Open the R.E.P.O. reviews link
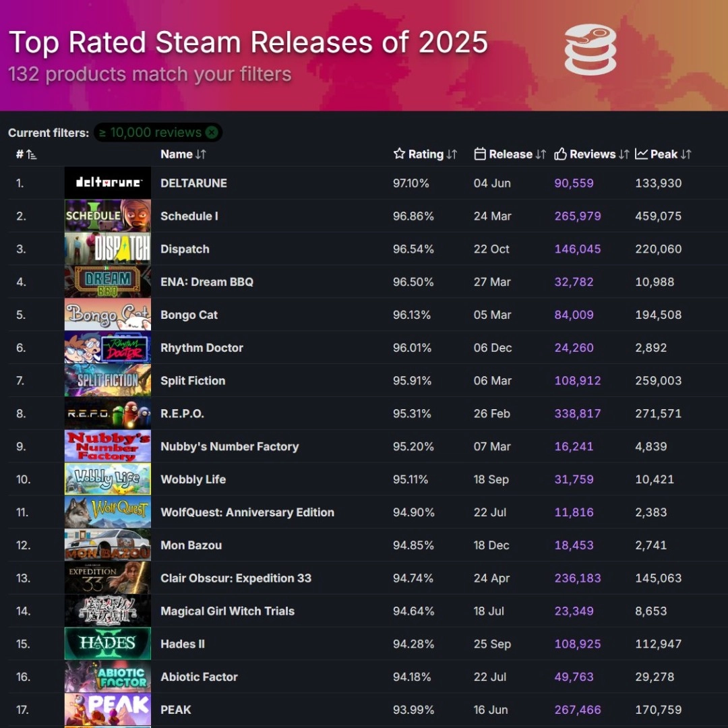 tap(577, 413)
